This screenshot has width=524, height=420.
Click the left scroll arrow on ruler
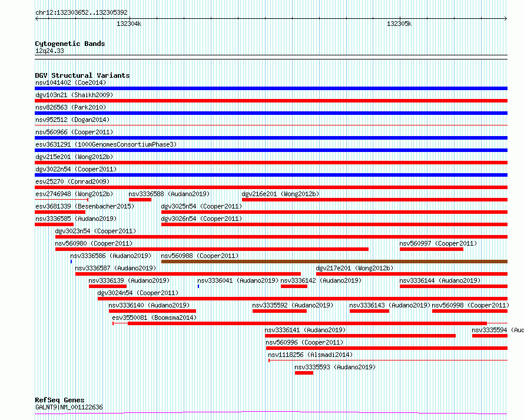(37, 19)
